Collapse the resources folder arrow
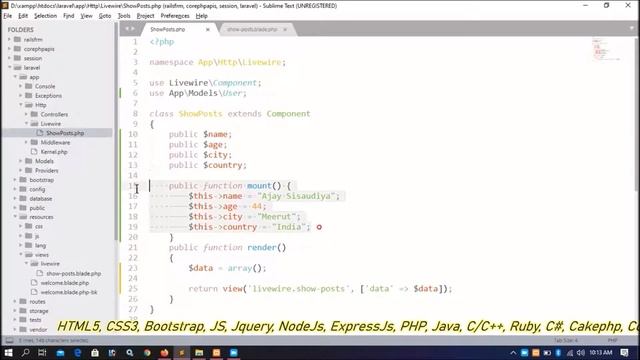Image resolution: width=640 pixels, height=360 pixels. (x=15, y=217)
